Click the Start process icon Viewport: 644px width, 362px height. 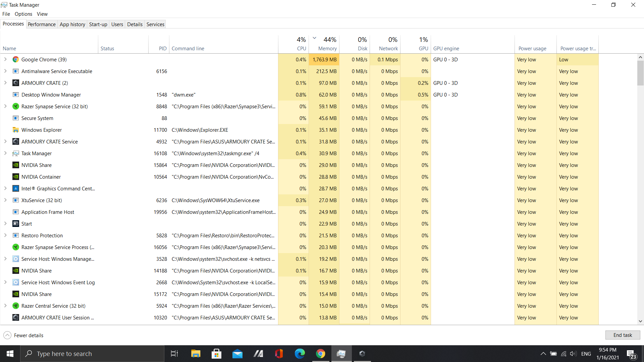coord(16,224)
